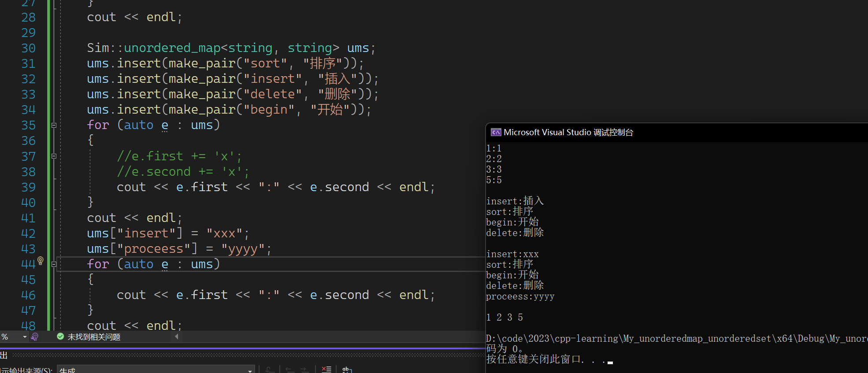The height and width of the screenshot is (373, 868).
Task: Click "xxx" value string at line 42
Action: click(x=224, y=233)
